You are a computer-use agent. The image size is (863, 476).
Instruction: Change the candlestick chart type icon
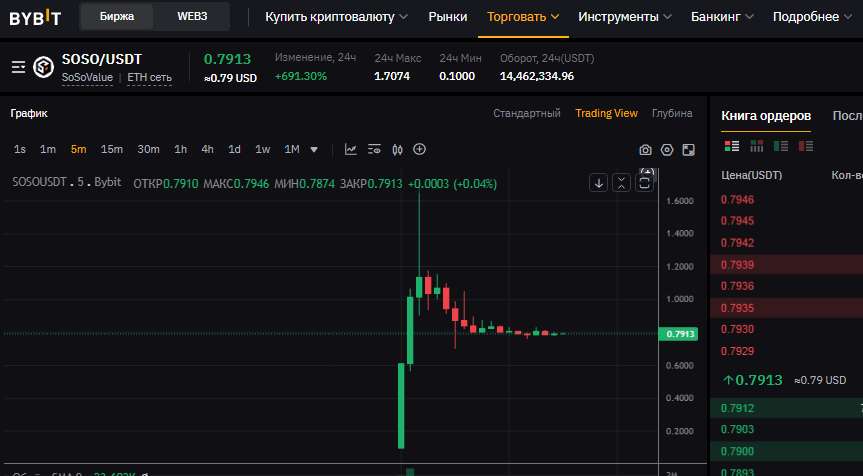click(x=397, y=149)
